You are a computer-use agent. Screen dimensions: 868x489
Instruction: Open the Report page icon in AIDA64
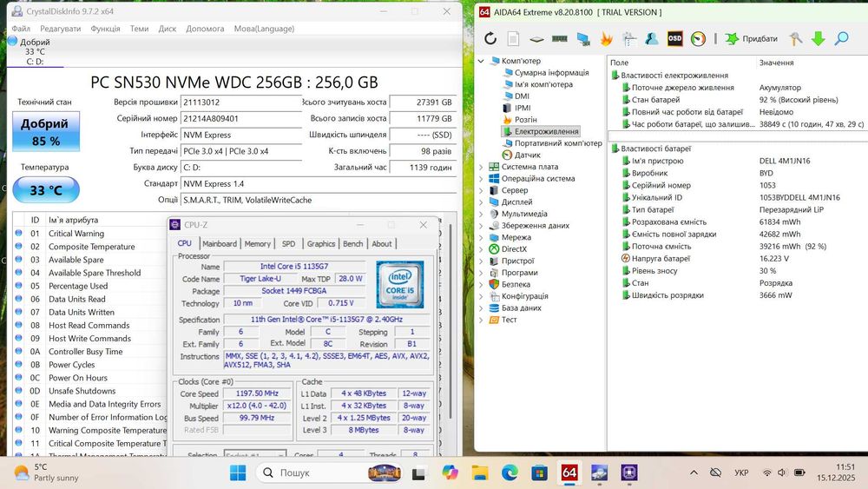tap(513, 39)
